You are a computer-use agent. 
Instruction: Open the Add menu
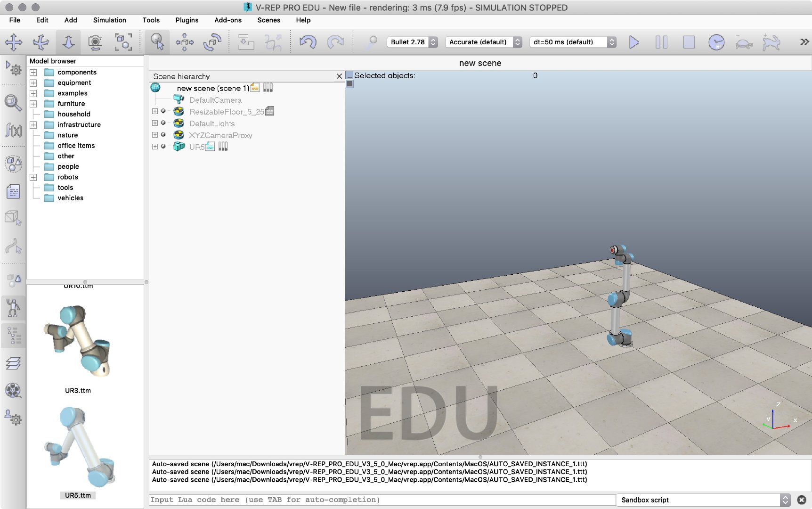pyautogui.click(x=70, y=20)
